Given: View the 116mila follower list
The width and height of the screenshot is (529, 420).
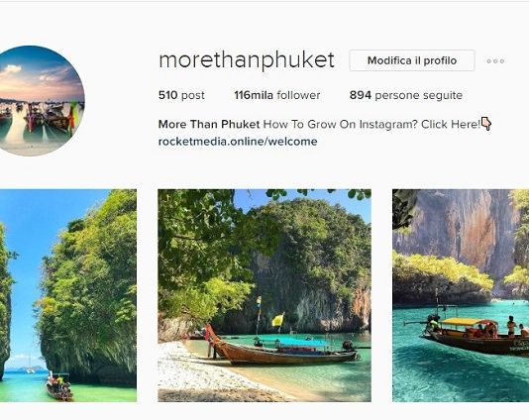Looking at the screenshot, I should click(277, 95).
